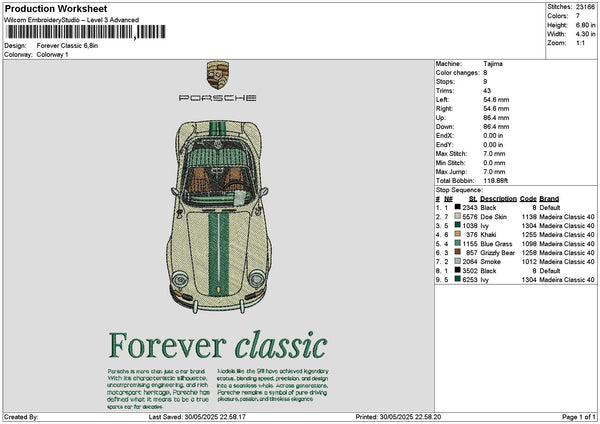Viewport: 600px width, 424px height.
Task: Click the 'Left:' label
Action: pos(442,99)
